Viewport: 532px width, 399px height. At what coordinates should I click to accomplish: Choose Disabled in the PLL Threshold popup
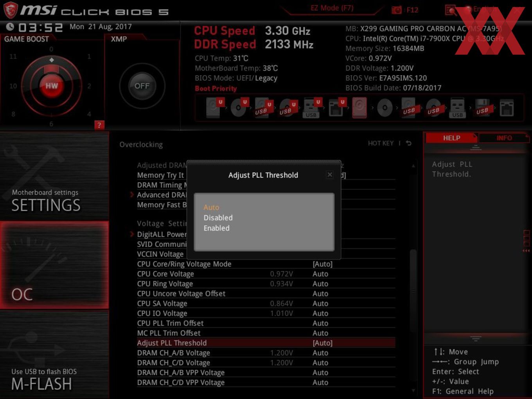pos(218,217)
